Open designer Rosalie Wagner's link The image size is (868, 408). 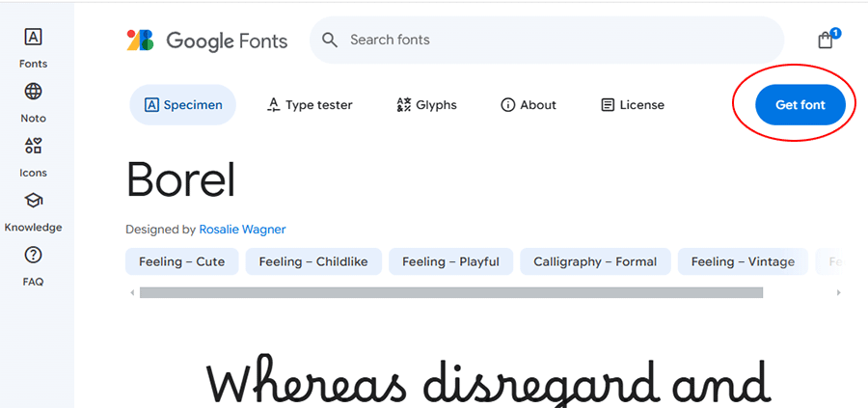point(242,230)
